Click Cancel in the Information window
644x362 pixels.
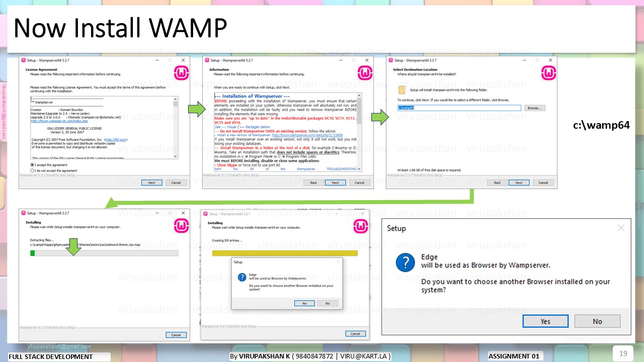pyautogui.click(x=360, y=183)
